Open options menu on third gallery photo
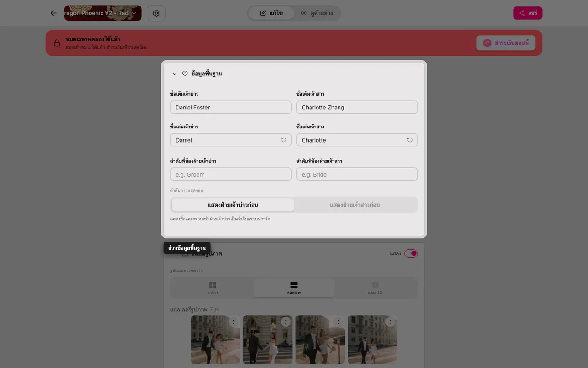588x368 pixels. (x=338, y=322)
